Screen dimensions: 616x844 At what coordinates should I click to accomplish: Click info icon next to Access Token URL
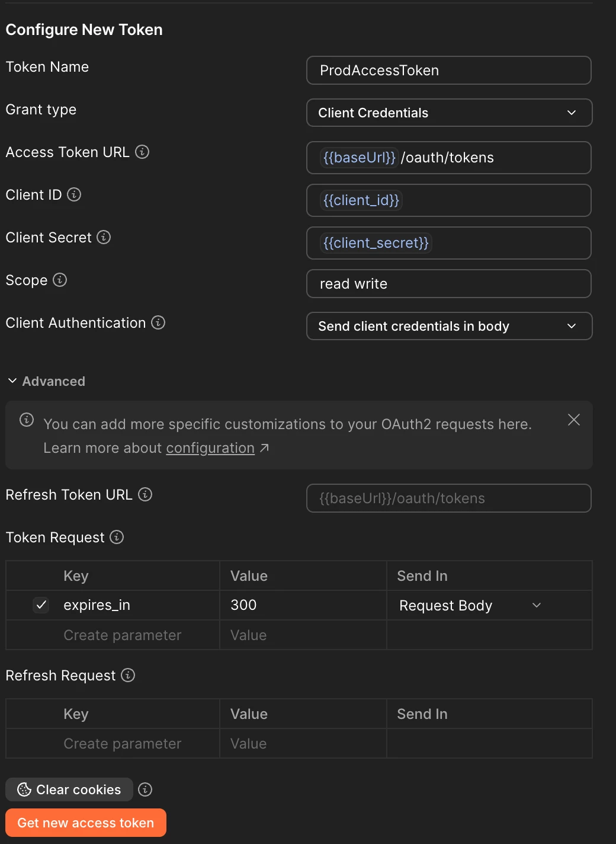142,152
